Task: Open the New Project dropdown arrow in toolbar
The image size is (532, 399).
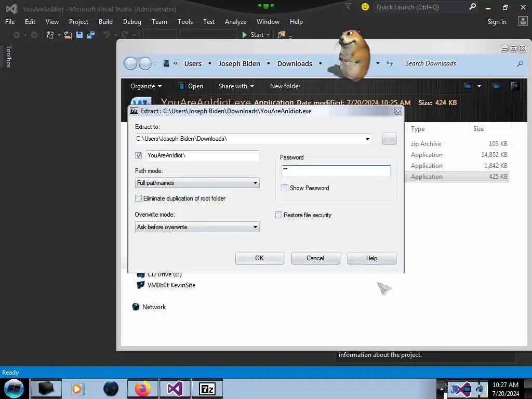Action: click(59, 35)
